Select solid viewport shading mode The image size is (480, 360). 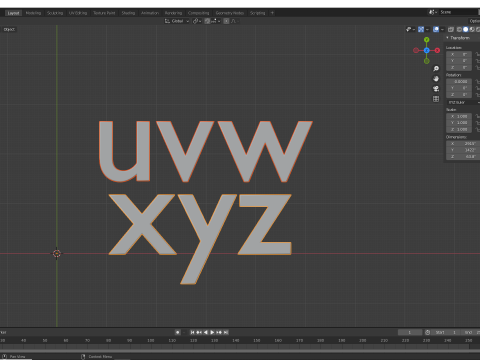[466, 30]
